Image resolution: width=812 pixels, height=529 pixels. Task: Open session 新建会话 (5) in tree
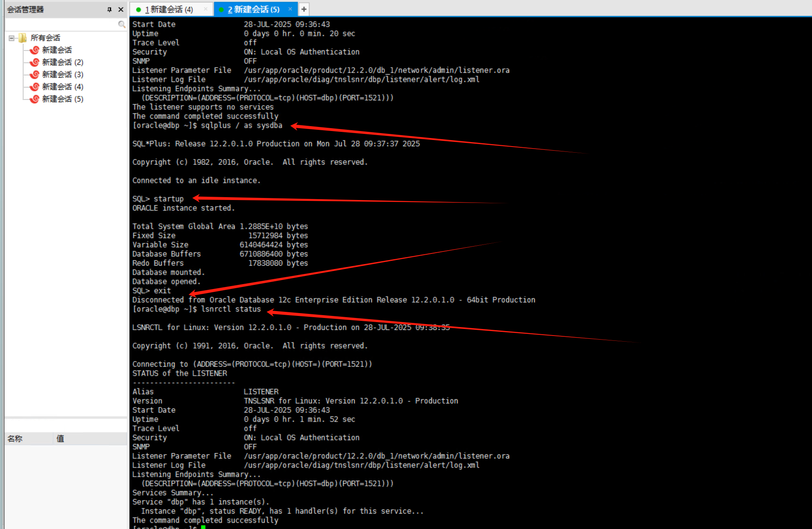(62, 99)
